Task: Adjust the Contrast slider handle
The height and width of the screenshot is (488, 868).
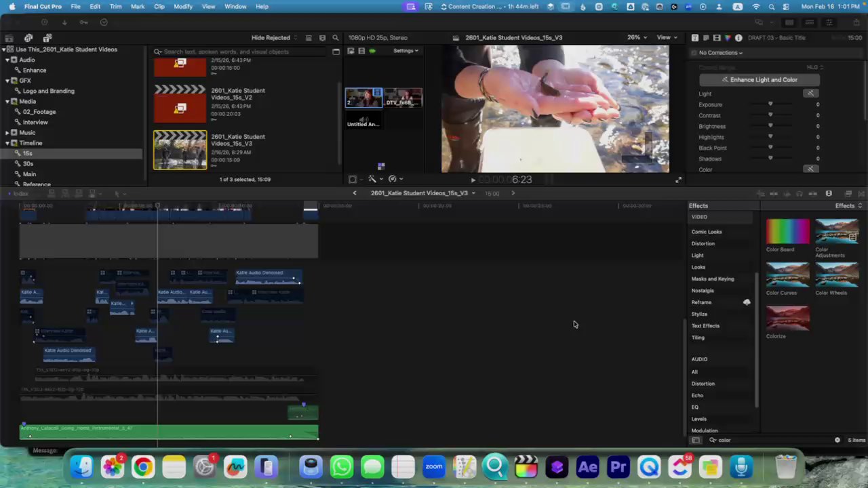Action: click(770, 115)
